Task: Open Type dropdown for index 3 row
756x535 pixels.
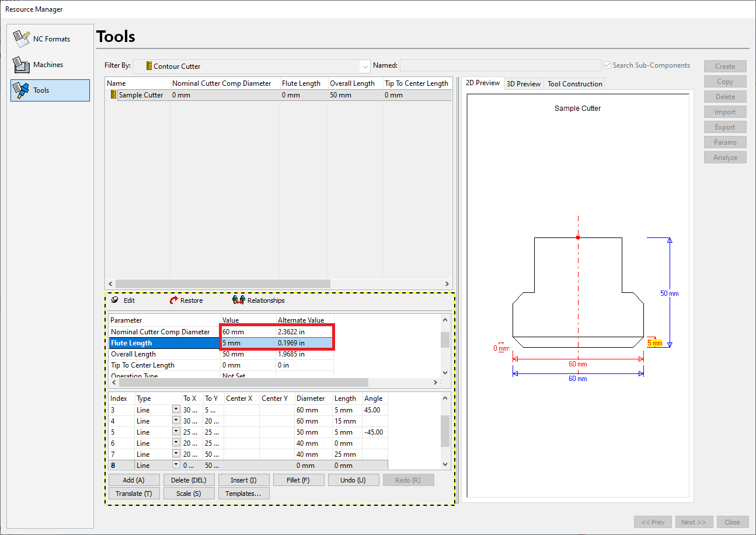Action: click(176, 410)
